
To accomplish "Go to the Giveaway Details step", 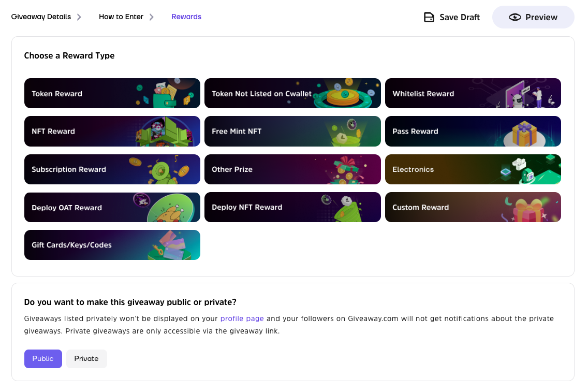I will tap(41, 17).
